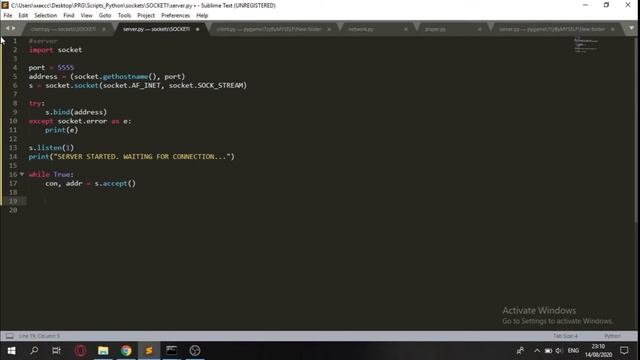Close the first client.py sockets tab
This screenshot has width=640, height=360.
(x=104, y=29)
